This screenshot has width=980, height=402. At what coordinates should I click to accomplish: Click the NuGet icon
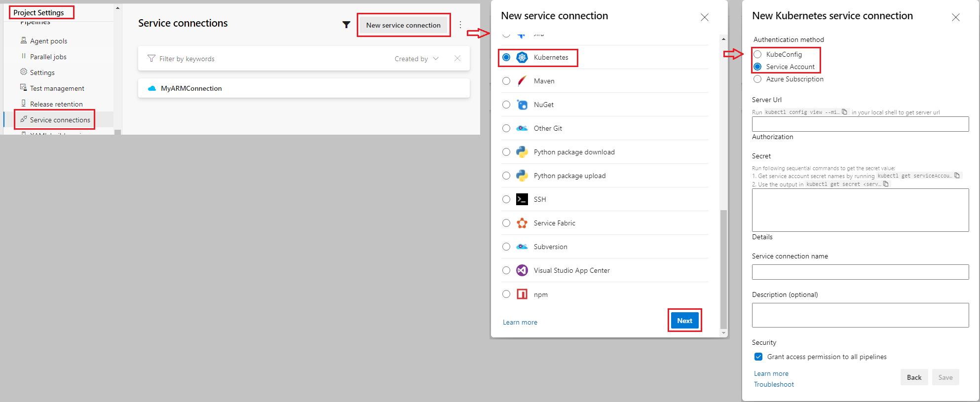point(522,105)
